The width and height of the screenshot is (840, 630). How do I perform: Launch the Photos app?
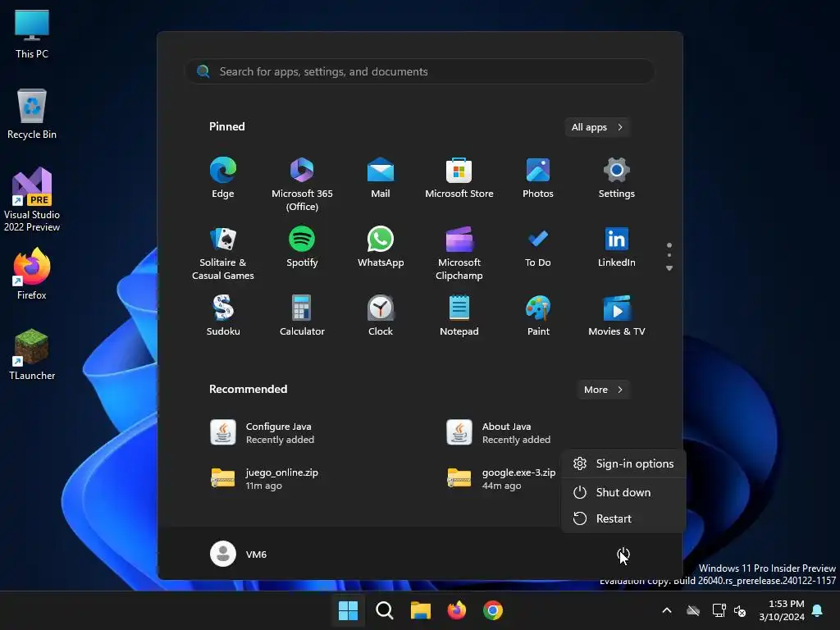click(538, 178)
